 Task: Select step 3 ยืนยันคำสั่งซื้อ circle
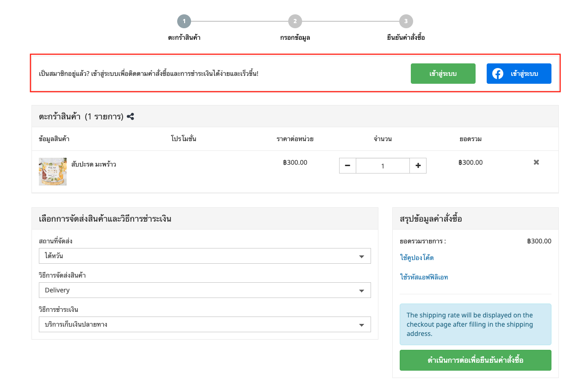tap(406, 21)
